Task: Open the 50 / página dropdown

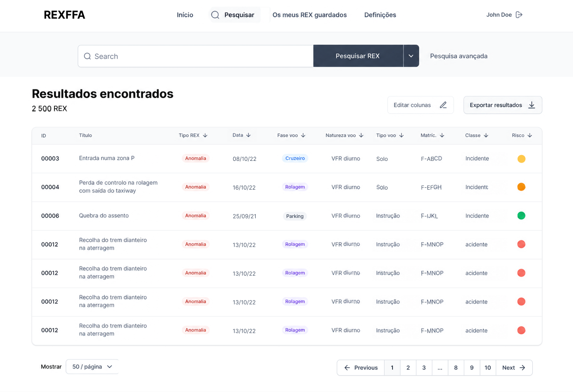Action: coord(92,367)
